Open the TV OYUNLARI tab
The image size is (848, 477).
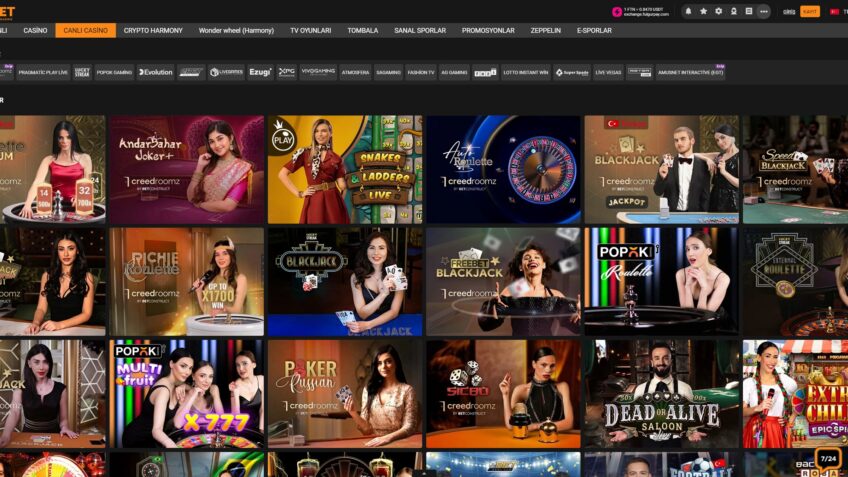pos(311,31)
